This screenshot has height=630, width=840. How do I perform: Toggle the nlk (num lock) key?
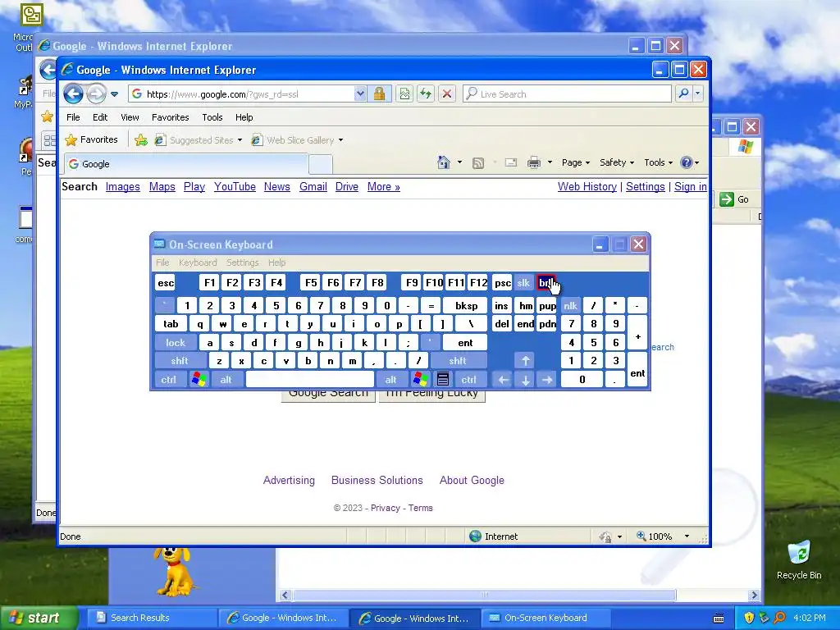(x=571, y=306)
